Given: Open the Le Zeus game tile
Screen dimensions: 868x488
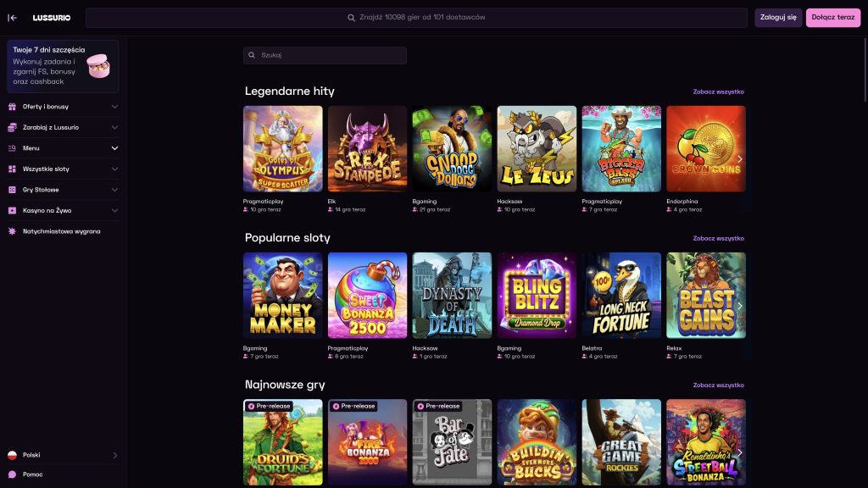Looking at the screenshot, I should 537,149.
